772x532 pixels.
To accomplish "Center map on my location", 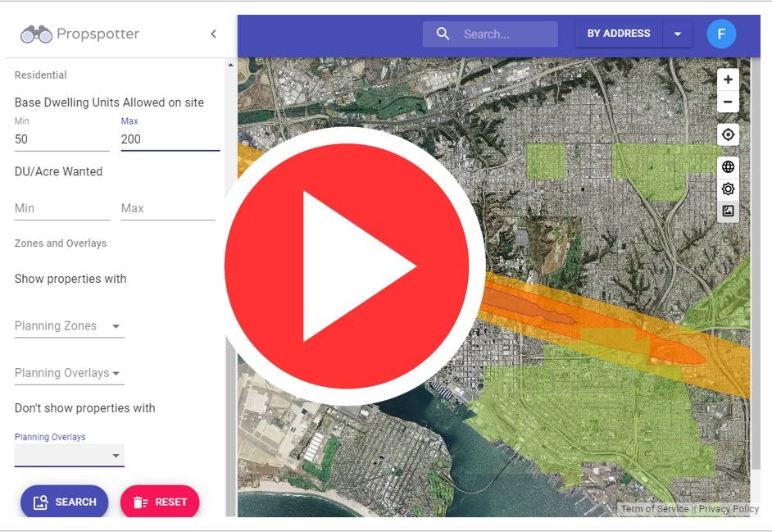I will (728, 134).
